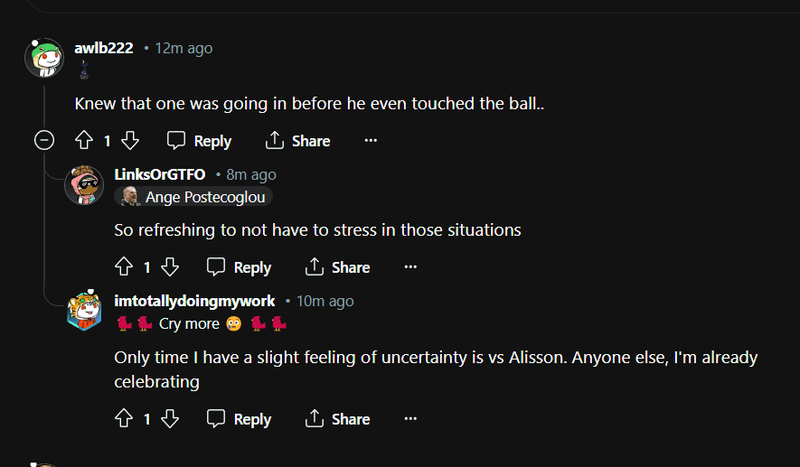Open more options for LinksOrGTFO's comment

410,267
